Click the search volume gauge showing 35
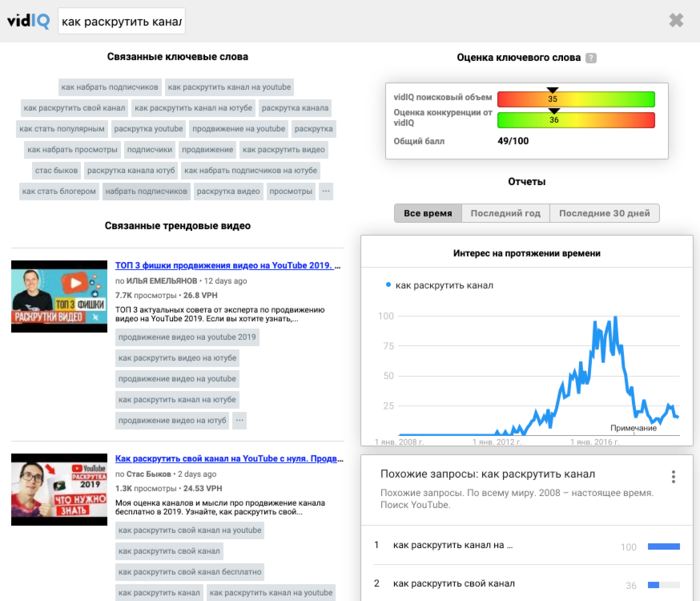The width and height of the screenshot is (700, 601). tap(576, 99)
